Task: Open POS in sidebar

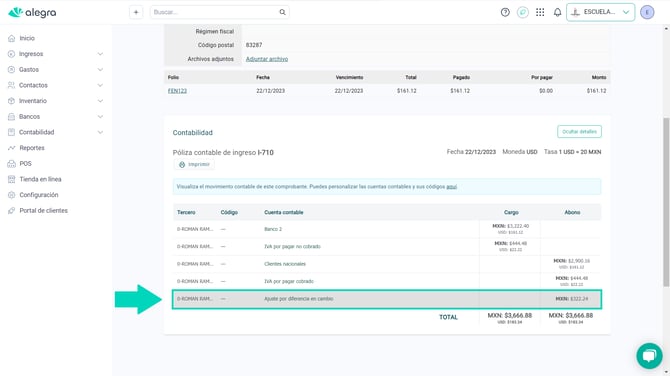Action: [x=25, y=164]
